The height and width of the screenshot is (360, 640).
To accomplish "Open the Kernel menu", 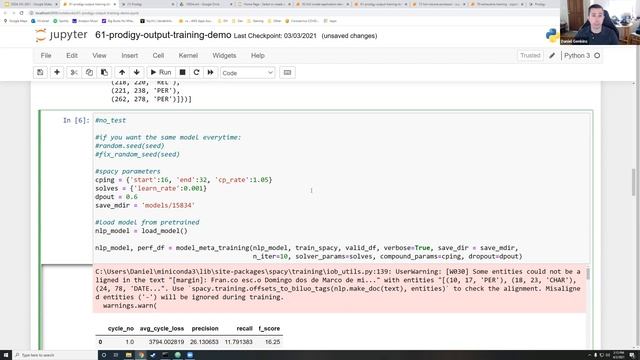I will tap(188, 56).
